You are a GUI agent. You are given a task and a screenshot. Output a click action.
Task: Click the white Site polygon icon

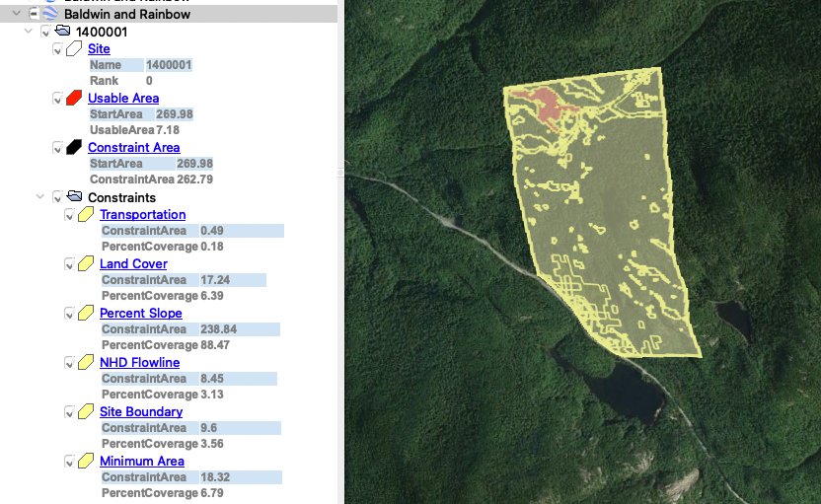point(74,48)
